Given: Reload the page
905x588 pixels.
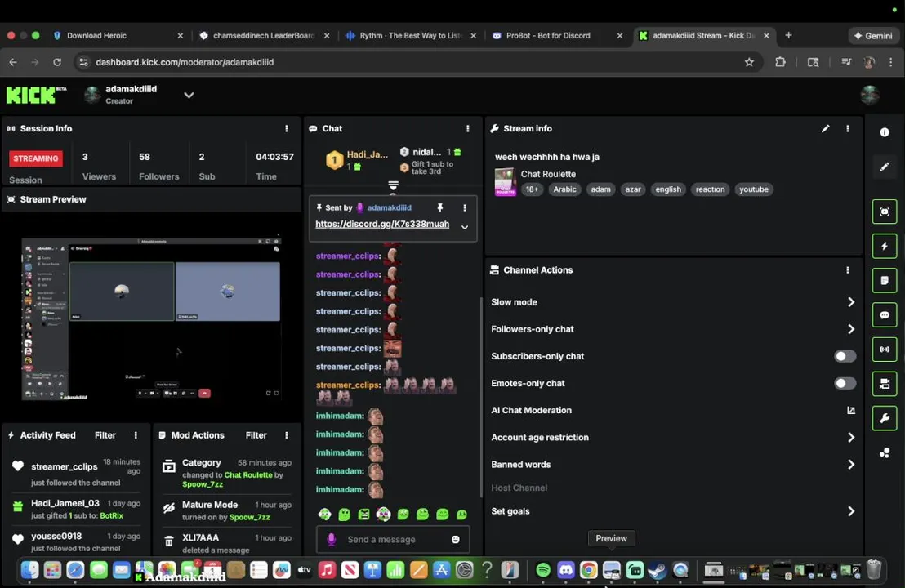Looking at the screenshot, I should 56,62.
